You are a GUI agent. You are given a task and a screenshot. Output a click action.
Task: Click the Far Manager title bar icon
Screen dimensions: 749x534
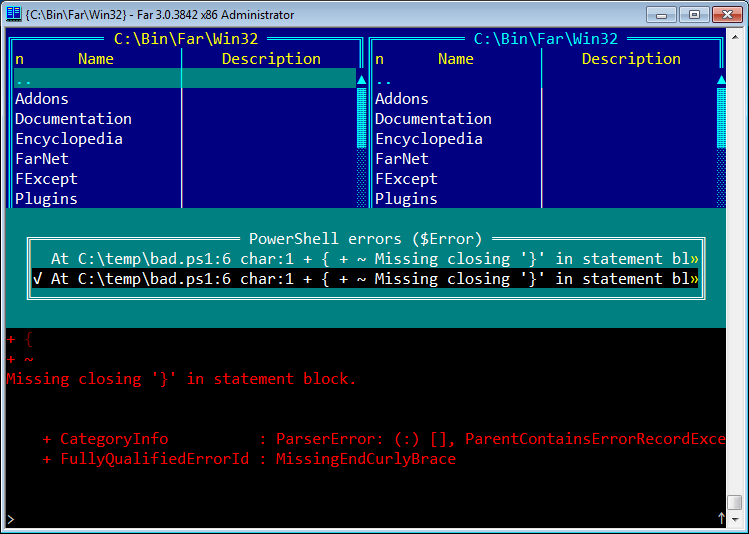pos(13,14)
